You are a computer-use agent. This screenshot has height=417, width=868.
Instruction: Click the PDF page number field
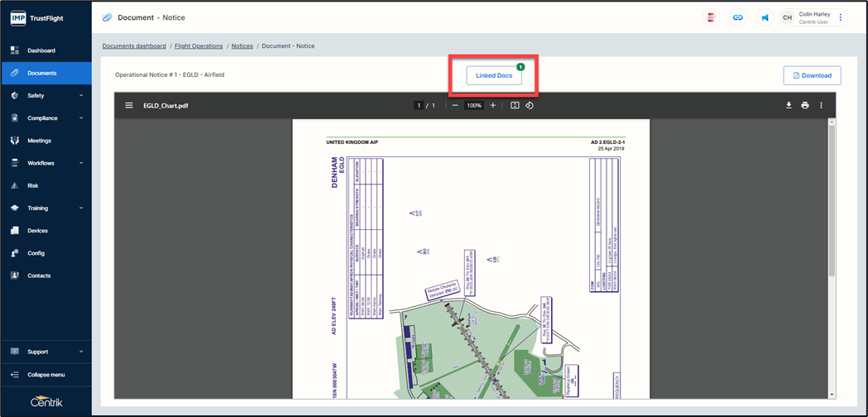tap(419, 106)
